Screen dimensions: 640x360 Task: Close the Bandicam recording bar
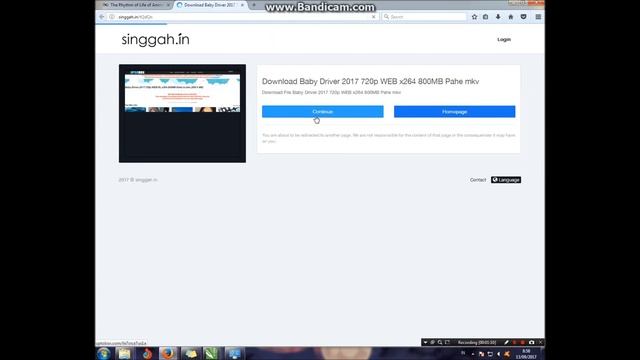point(540,342)
